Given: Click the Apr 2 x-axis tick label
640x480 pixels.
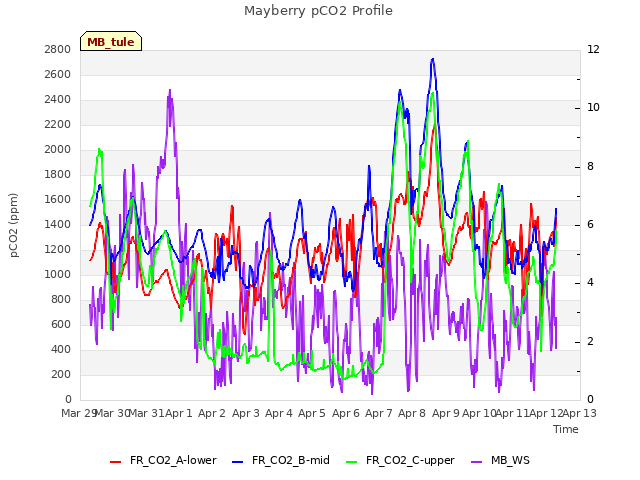Looking at the screenshot, I should 212,413.
